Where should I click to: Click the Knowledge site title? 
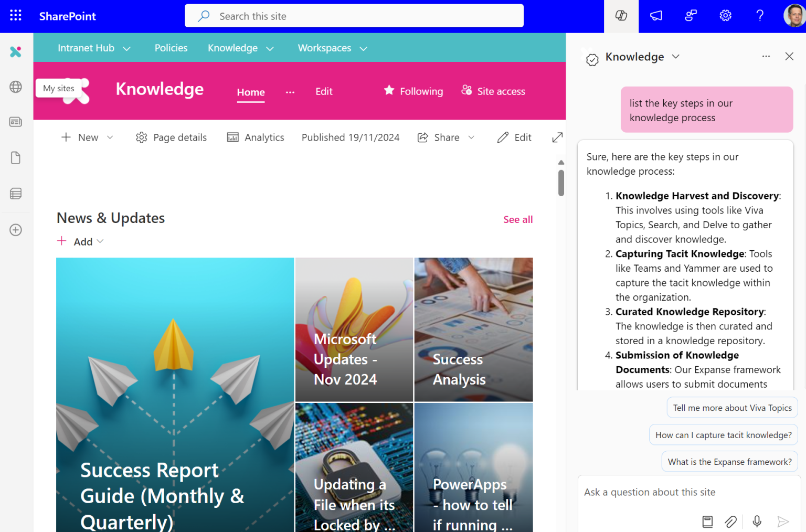pyautogui.click(x=160, y=89)
